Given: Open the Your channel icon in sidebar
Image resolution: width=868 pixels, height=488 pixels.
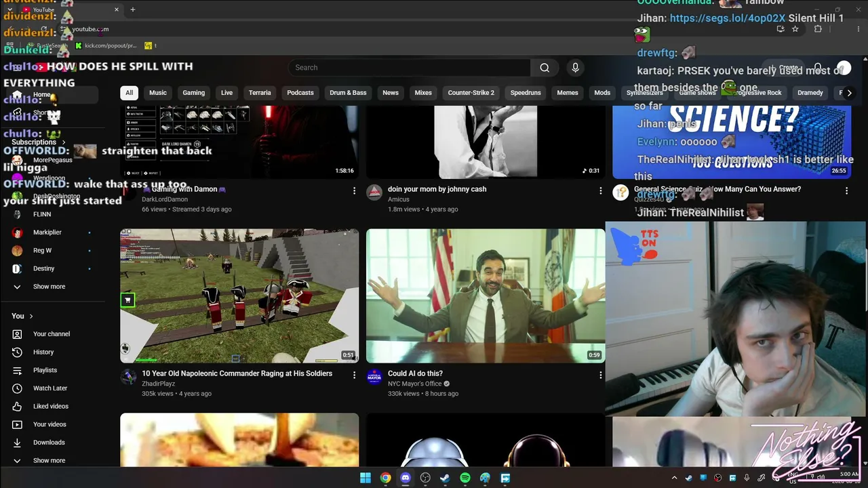Looking at the screenshot, I should click(x=18, y=334).
